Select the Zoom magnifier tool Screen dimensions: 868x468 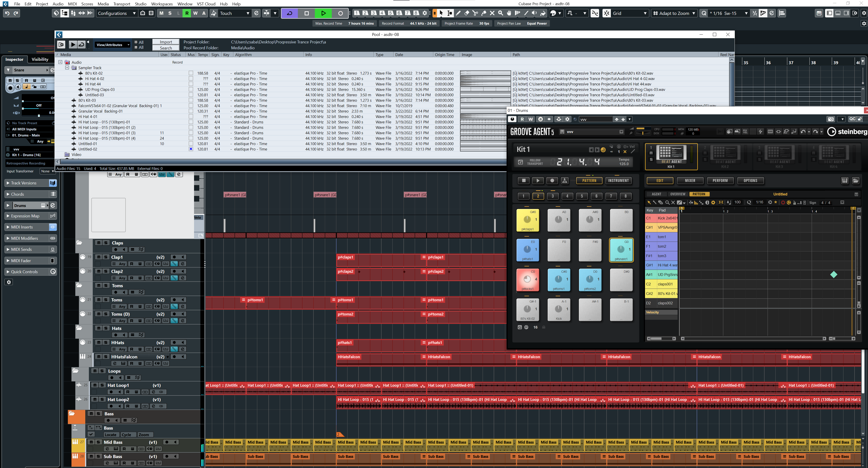tap(501, 13)
